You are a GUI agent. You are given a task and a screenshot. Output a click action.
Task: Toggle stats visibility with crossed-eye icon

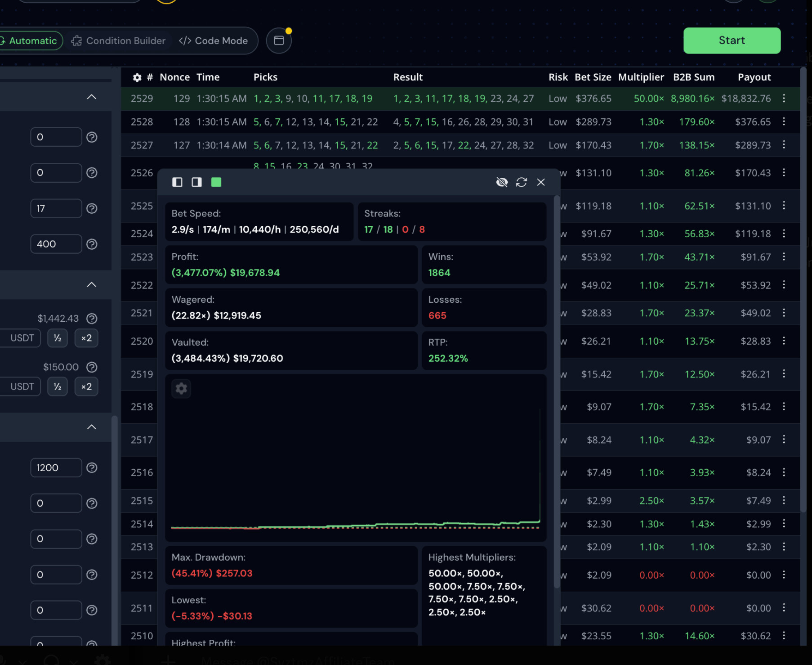[x=502, y=182]
